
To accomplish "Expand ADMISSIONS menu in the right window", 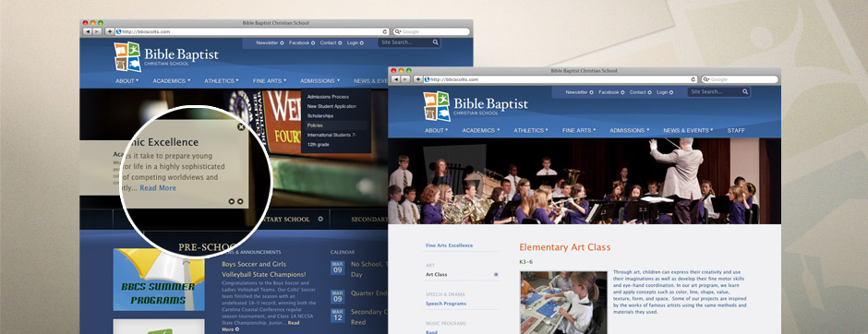I will point(630,130).
